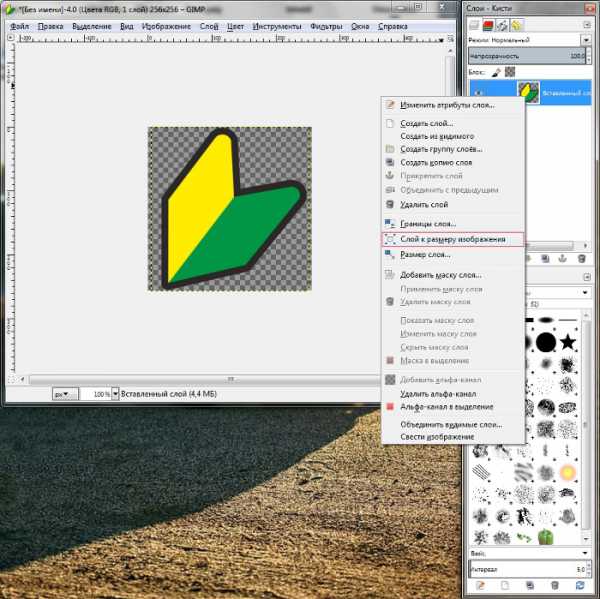Click the duplicate layer icon in Layers panel
Screen dimensions: 600x599
[545, 259]
